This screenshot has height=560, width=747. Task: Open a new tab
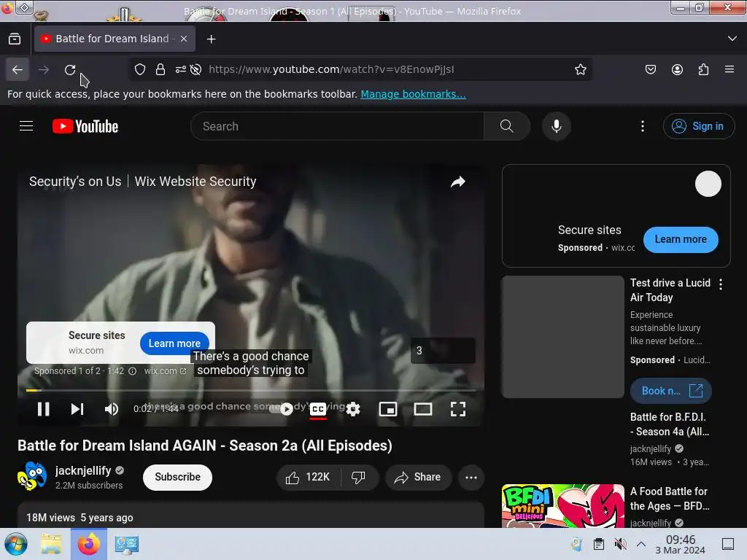point(211,39)
